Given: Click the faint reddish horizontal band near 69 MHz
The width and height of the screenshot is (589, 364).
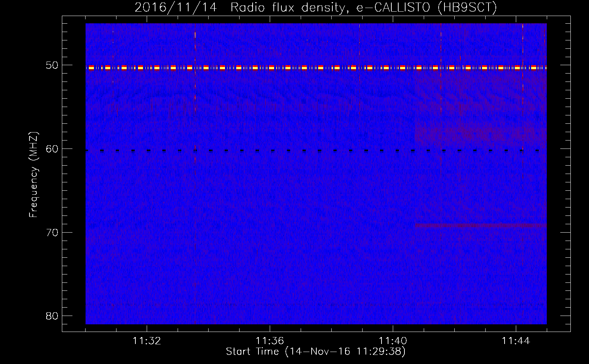Looking at the screenshot, I should 481,226.
